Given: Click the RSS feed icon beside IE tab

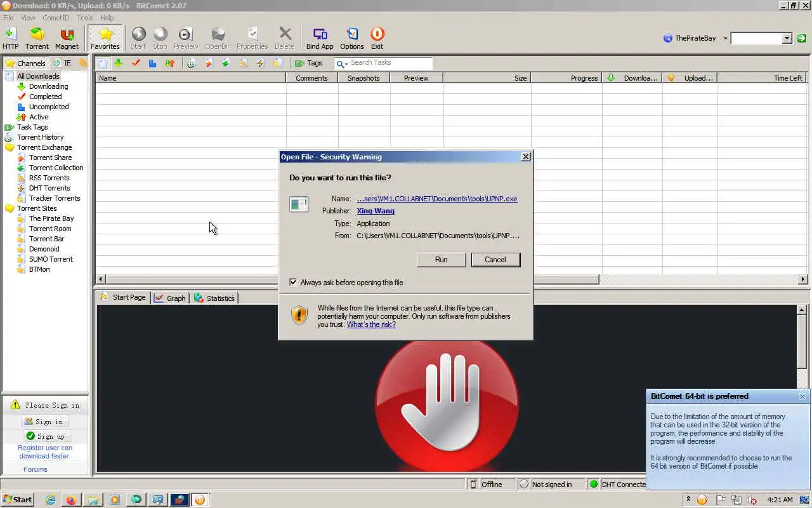Looking at the screenshot, I should point(83,63).
